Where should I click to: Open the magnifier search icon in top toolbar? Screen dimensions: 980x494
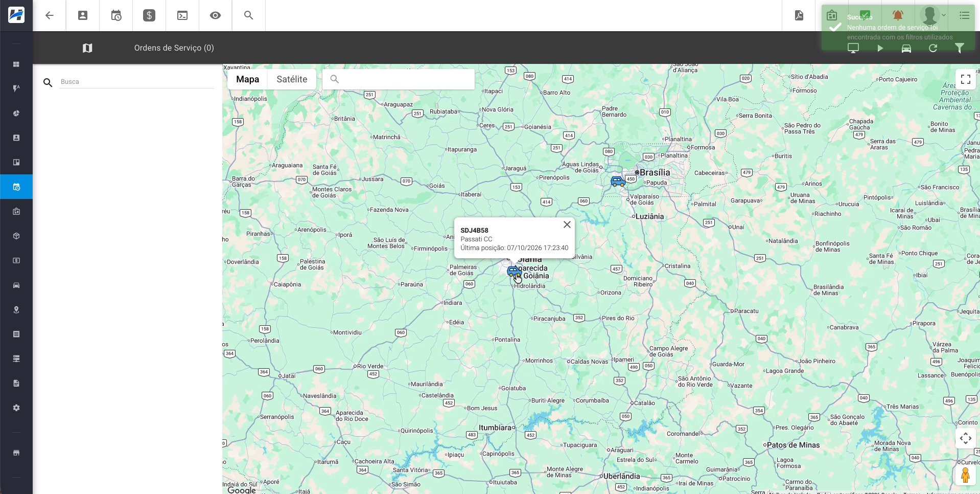249,15
